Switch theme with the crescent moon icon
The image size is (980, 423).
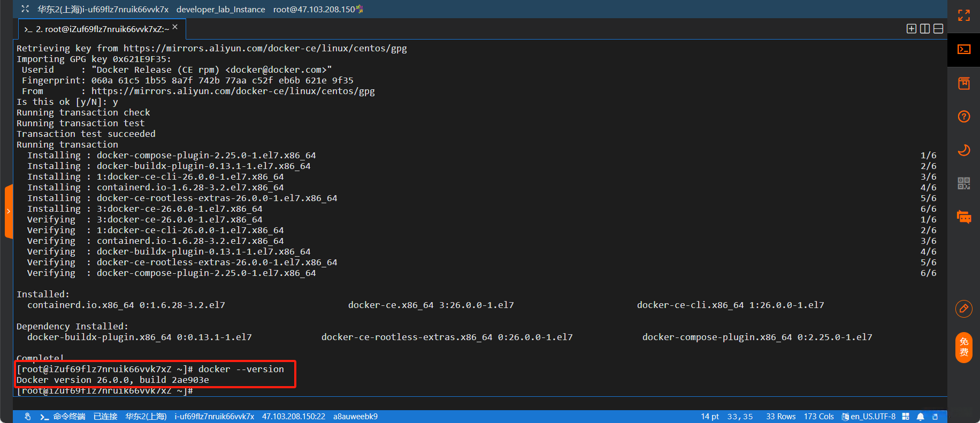[964, 150]
